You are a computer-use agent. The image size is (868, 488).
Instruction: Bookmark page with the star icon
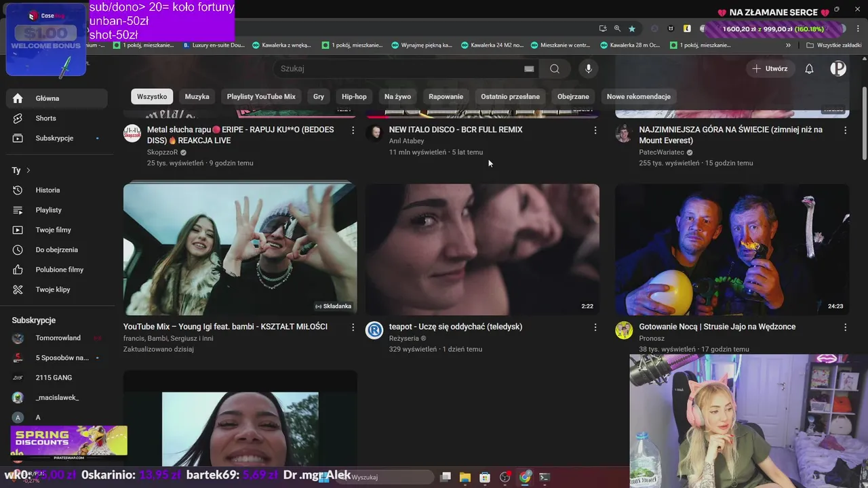click(x=632, y=28)
